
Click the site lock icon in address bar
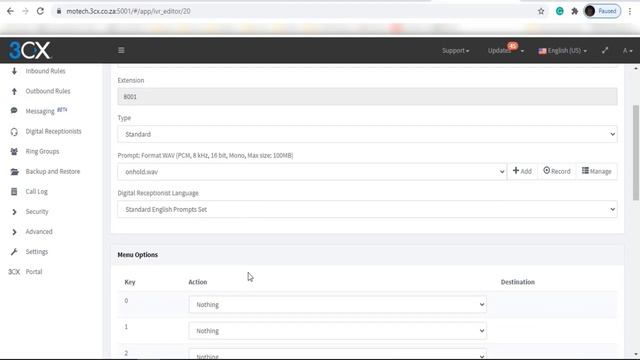point(59,11)
